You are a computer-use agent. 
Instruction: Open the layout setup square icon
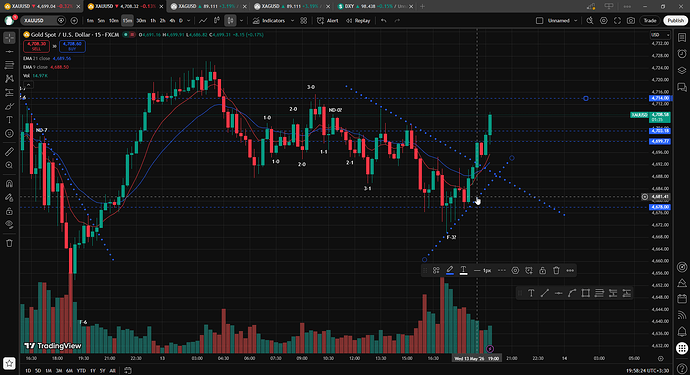pyautogui.click(x=540, y=21)
